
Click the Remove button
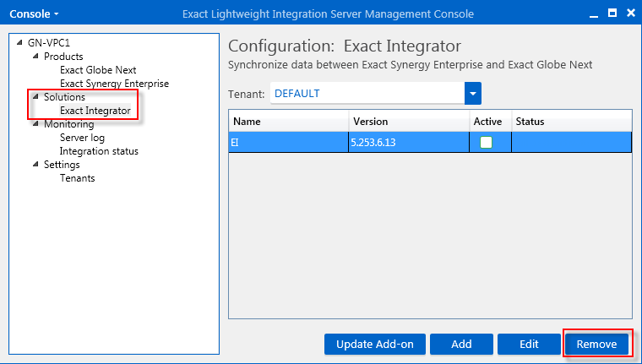pyautogui.click(x=596, y=345)
